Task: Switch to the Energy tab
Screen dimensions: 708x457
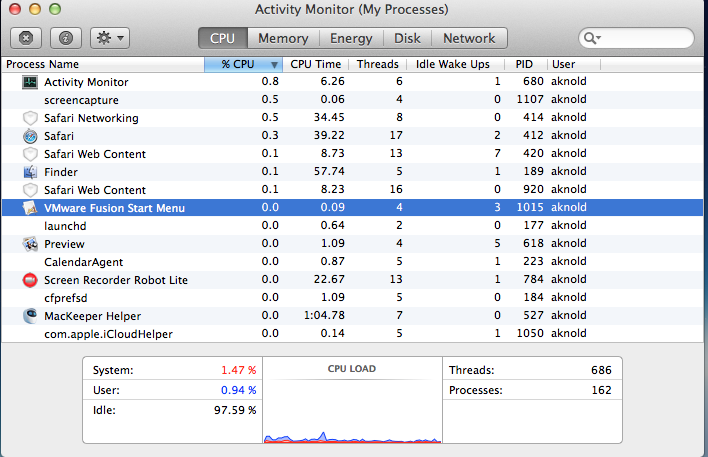Action: click(351, 38)
